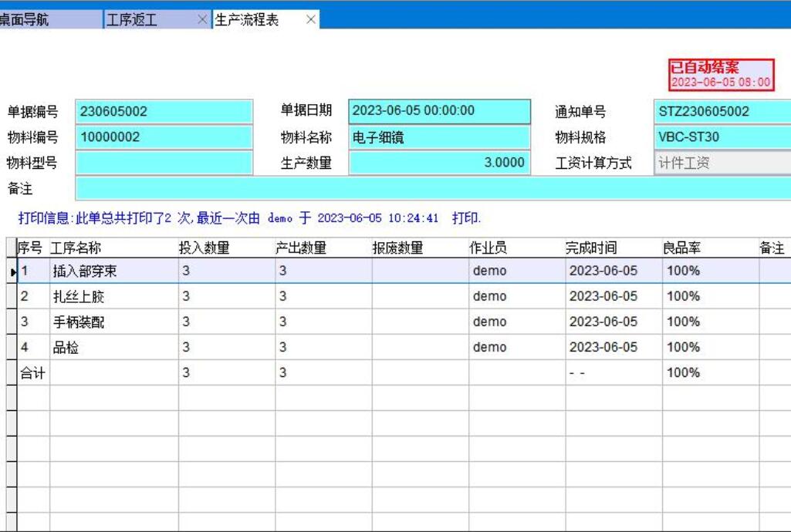Click the 物料名称 field 电子细镜

tap(439, 138)
